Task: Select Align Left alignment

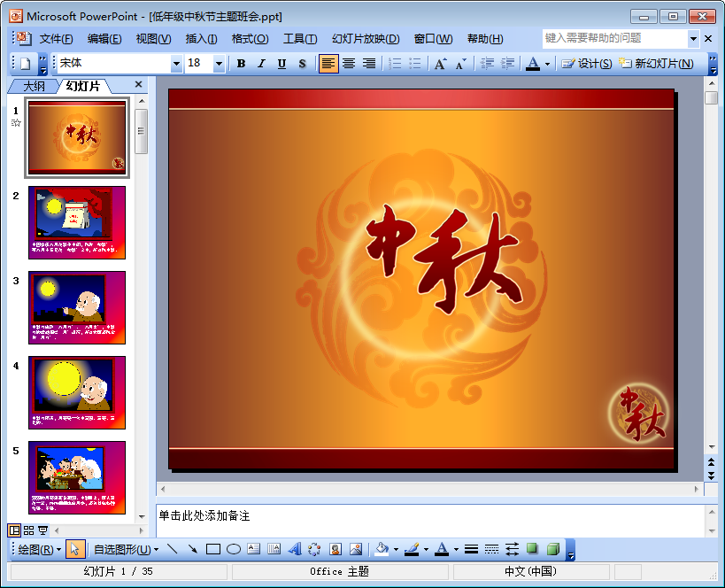Action: [x=328, y=64]
